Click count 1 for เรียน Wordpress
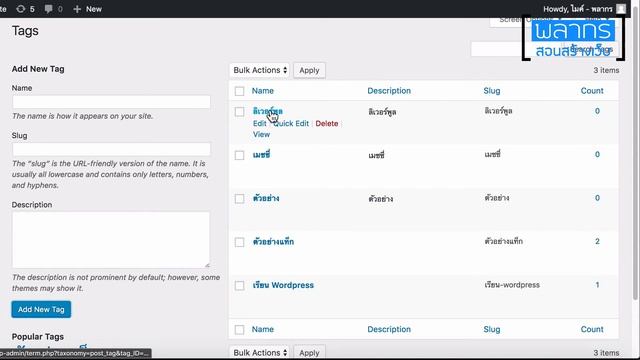The height and width of the screenshot is (360, 640). (x=597, y=285)
